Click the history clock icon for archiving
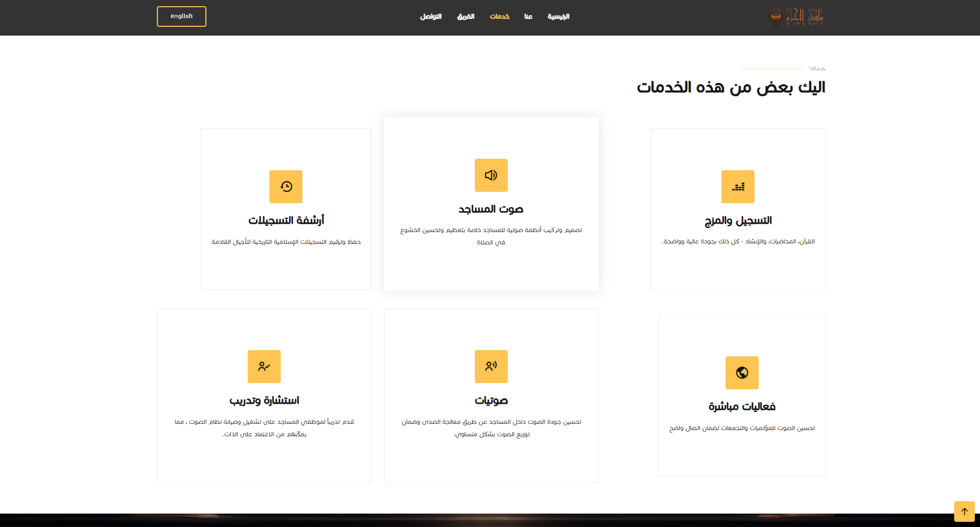Viewport: 980px width, 527px height. click(286, 187)
